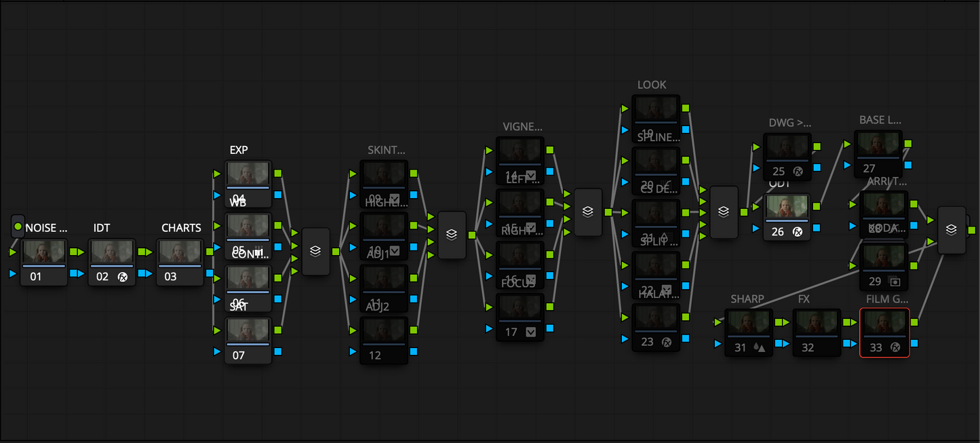Select the layer mixer after the EXP nodes
Viewport: 980px width, 443px height.
click(x=315, y=251)
